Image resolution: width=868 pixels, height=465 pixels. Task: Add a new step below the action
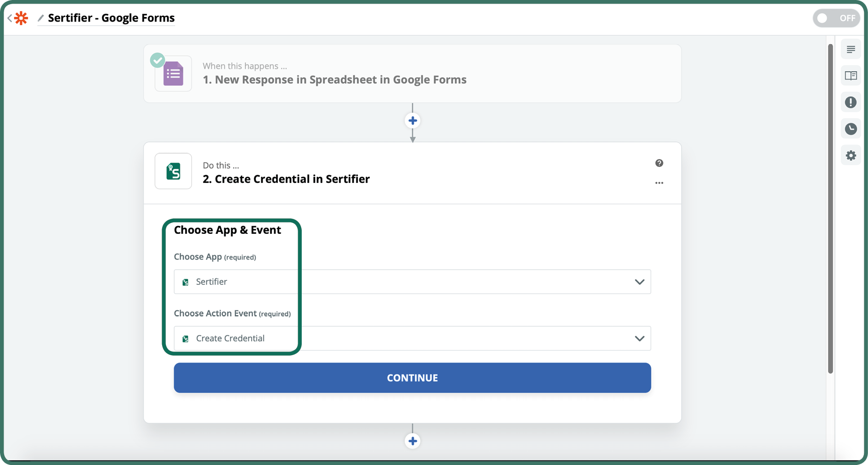click(x=412, y=441)
